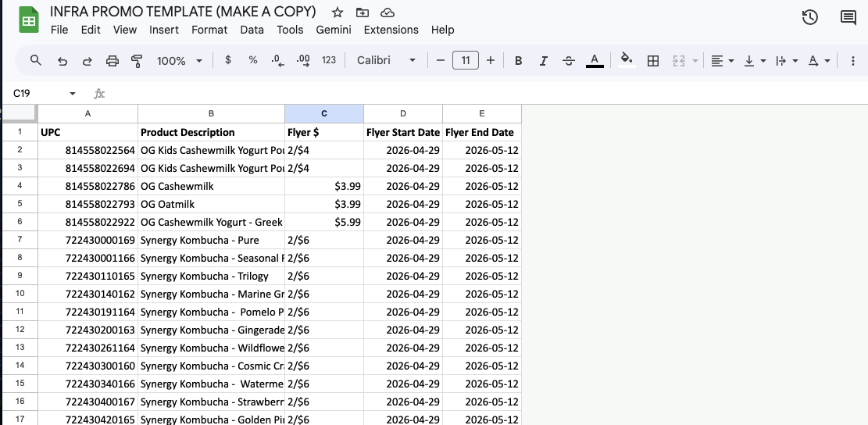The width and height of the screenshot is (868, 425).
Task: Select column A header
Action: pyautogui.click(x=88, y=113)
